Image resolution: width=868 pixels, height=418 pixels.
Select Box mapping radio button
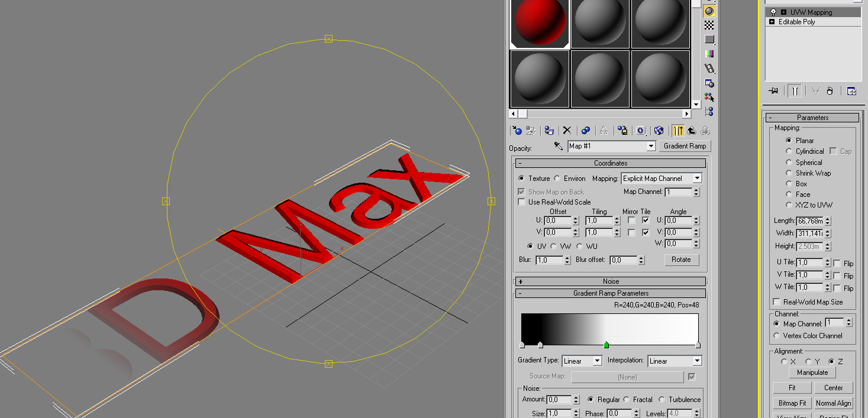(789, 184)
